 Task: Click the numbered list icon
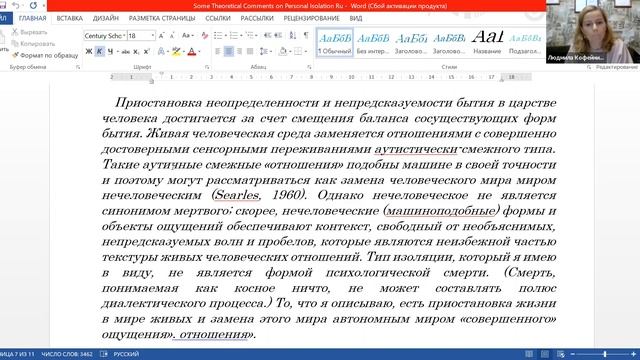click(234, 36)
